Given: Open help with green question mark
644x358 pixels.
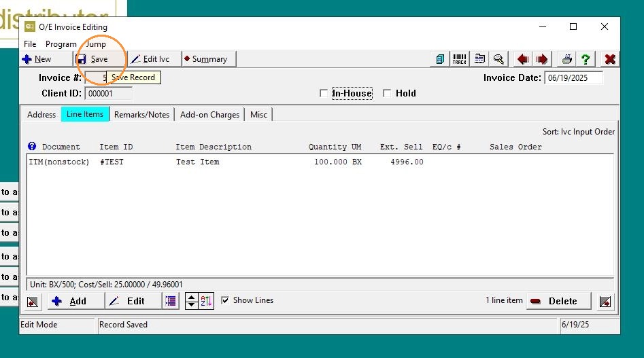Looking at the screenshot, I should tap(586, 59).
